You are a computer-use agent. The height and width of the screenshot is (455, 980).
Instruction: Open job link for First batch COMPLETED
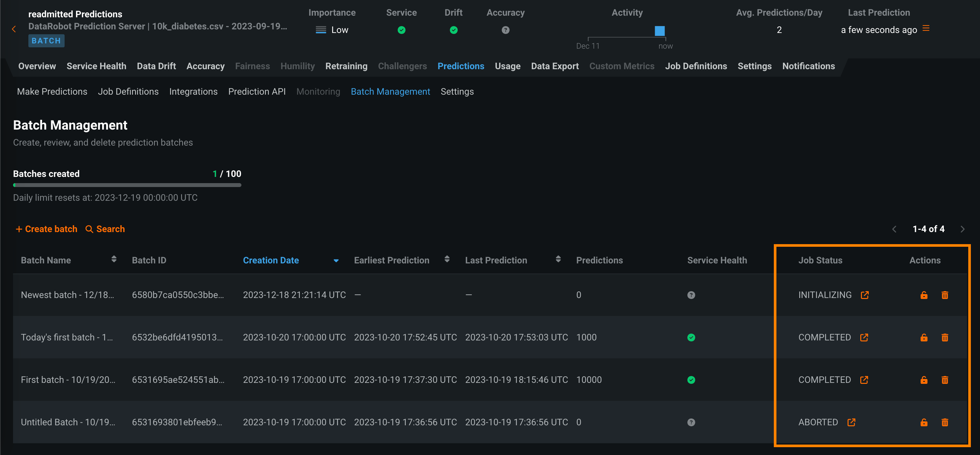click(x=864, y=380)
